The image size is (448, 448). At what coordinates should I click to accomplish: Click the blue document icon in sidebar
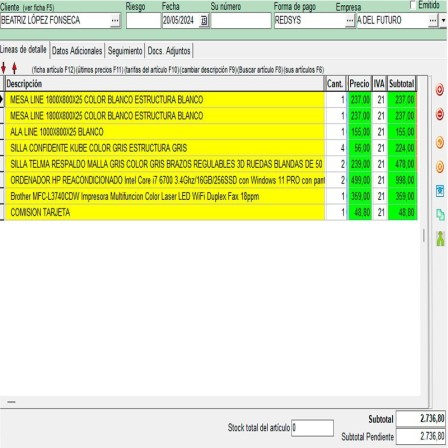[440, 191]
